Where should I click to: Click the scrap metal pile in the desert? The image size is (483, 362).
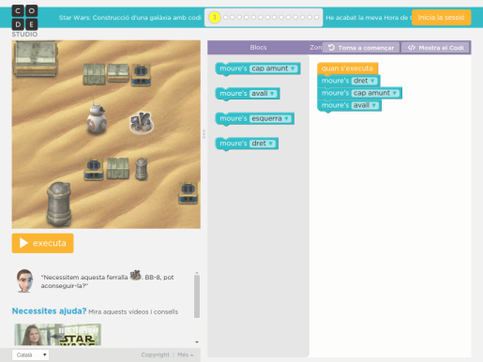[x=141, y=122]
